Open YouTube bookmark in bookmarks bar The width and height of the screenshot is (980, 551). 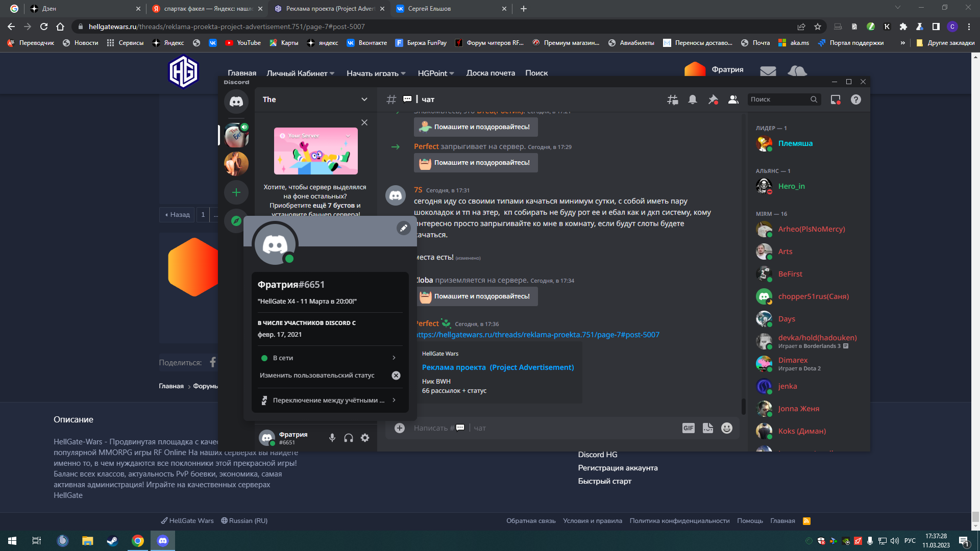243,43
